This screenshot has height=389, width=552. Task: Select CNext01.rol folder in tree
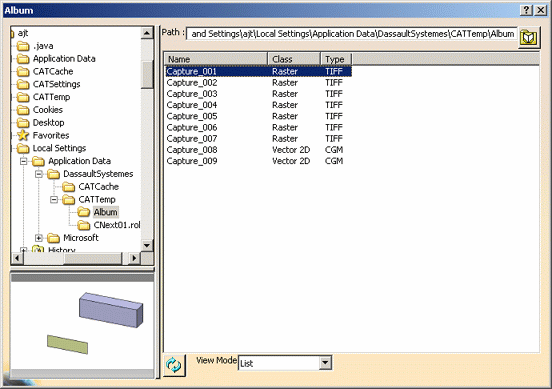[117, 225]
